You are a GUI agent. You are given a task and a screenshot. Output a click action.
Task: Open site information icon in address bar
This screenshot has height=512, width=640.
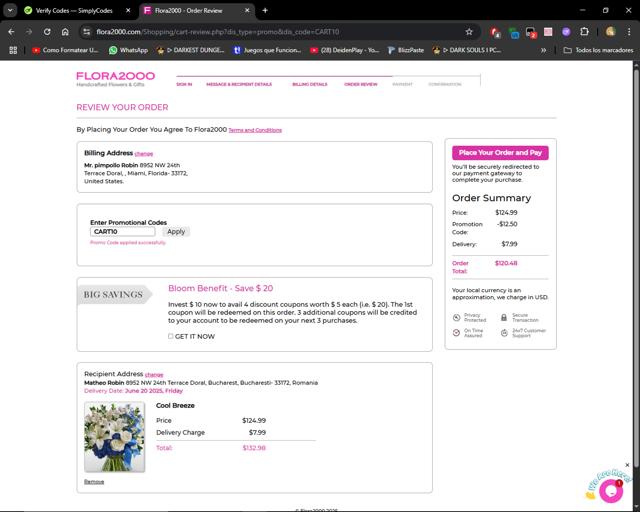click(x=87, y=32)
